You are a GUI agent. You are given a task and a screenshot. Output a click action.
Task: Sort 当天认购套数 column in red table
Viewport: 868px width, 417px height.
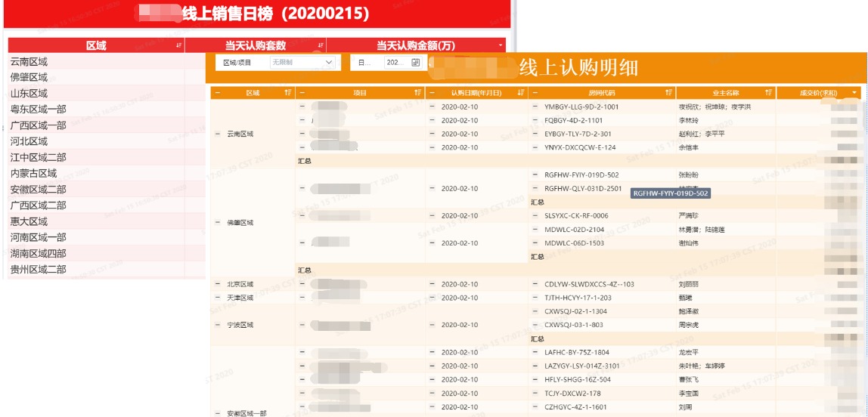[x=321, y=45]
